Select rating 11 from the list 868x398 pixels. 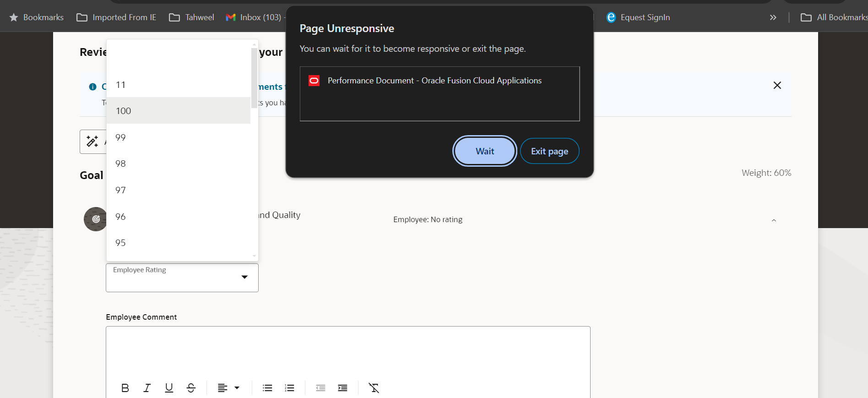[x=179, y=85]
